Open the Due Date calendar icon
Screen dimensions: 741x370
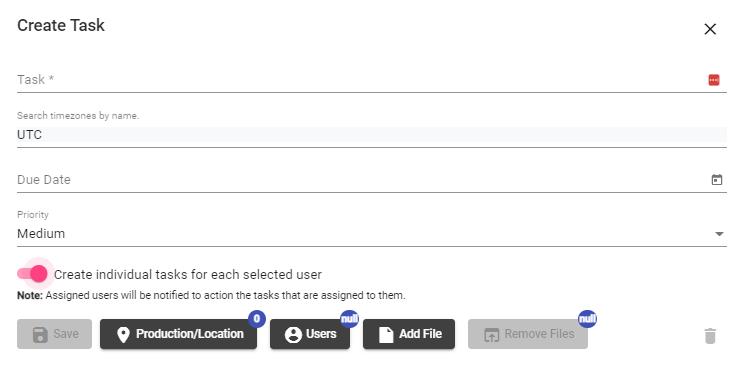717,180
